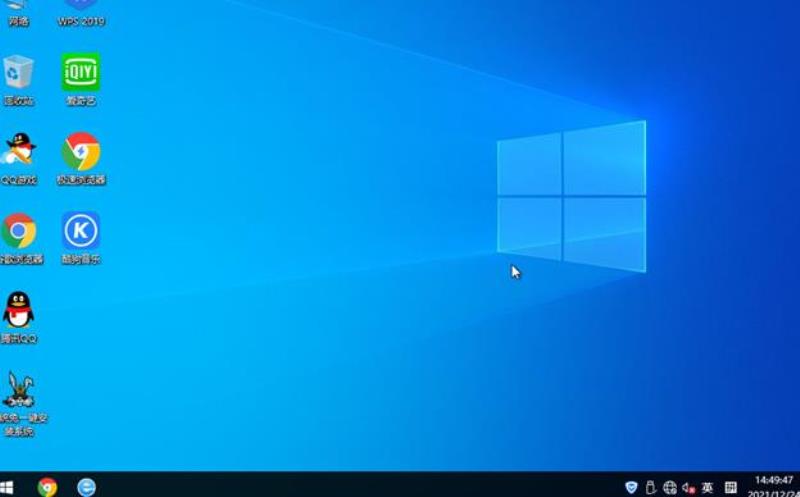This screenshot has width=800, height=497.
Task: Open the Recycle Bin on desktop
Action: pyautogui.click(x=18, y=72)
